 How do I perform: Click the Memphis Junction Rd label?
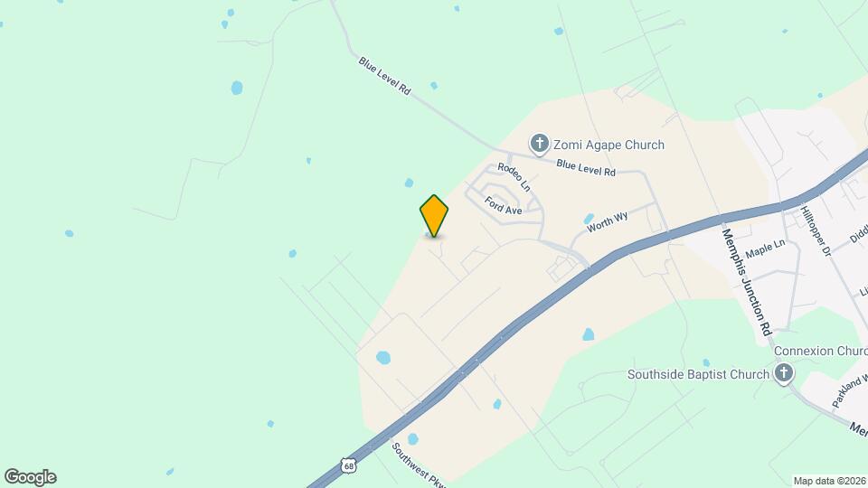(746, 282)
